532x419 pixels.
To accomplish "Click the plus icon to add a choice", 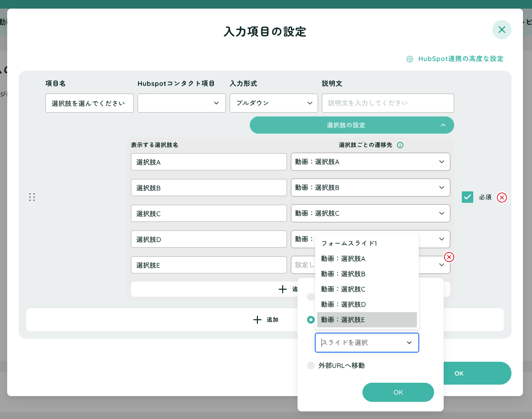I will tap(283, 289).
